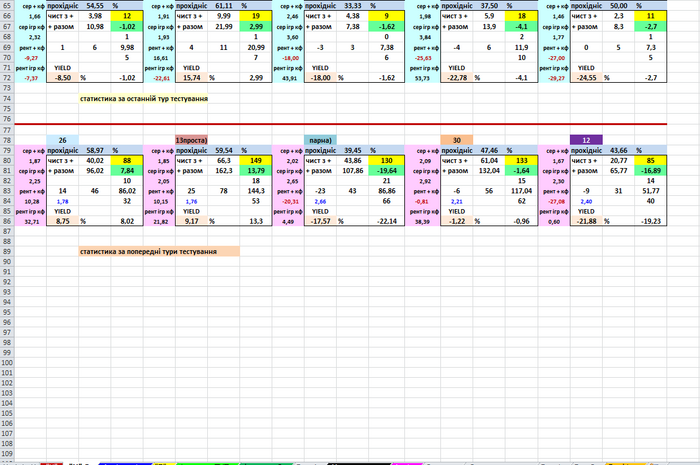This screenshot has width=700, height=465.
Task: Click the cell 'статистика за попередні тури тестування'
Action: point(159,252)
